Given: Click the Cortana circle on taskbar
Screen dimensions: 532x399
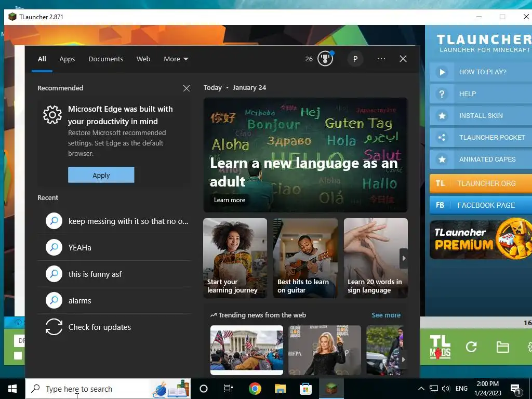Looking at the screenshot, I should 204,389.
